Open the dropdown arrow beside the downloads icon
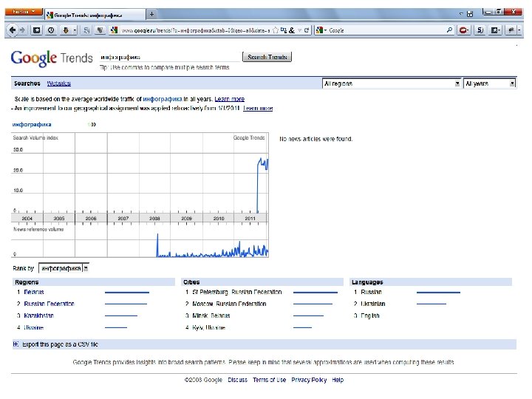This screenshot has height=399, width=532. 75,30
